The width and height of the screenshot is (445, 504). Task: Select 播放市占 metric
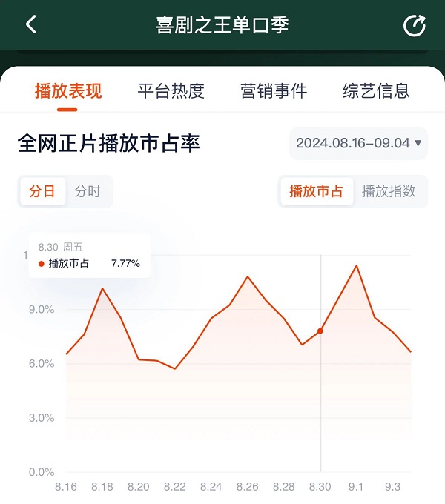(317, 191)
